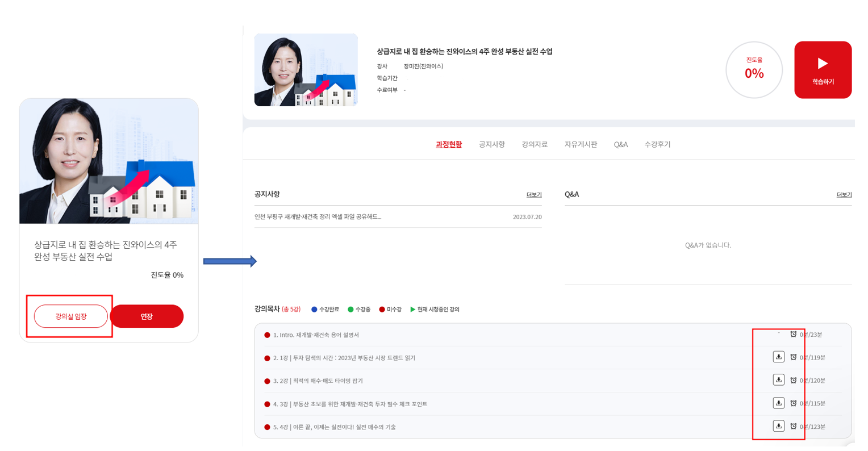Screen dimensions: 868x451
Task: Open the 강의자료 tab
Action: 535,144
